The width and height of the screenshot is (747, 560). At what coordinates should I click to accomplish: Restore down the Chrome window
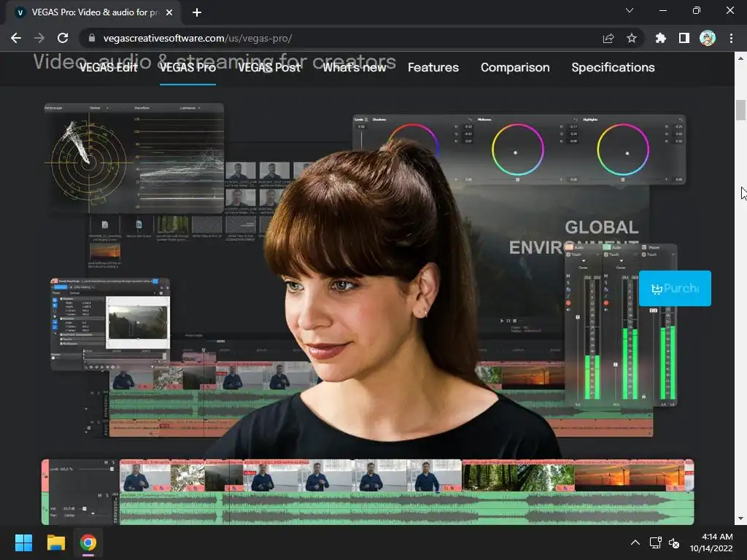697,10
